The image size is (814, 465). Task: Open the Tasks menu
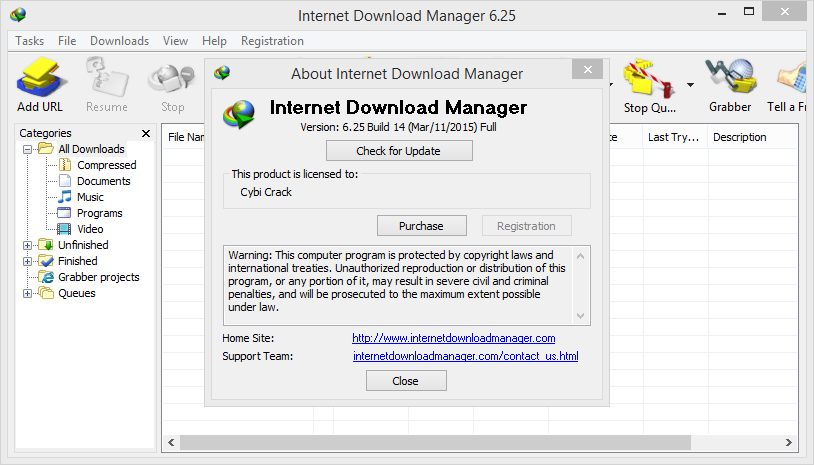[x=30, y=41]
